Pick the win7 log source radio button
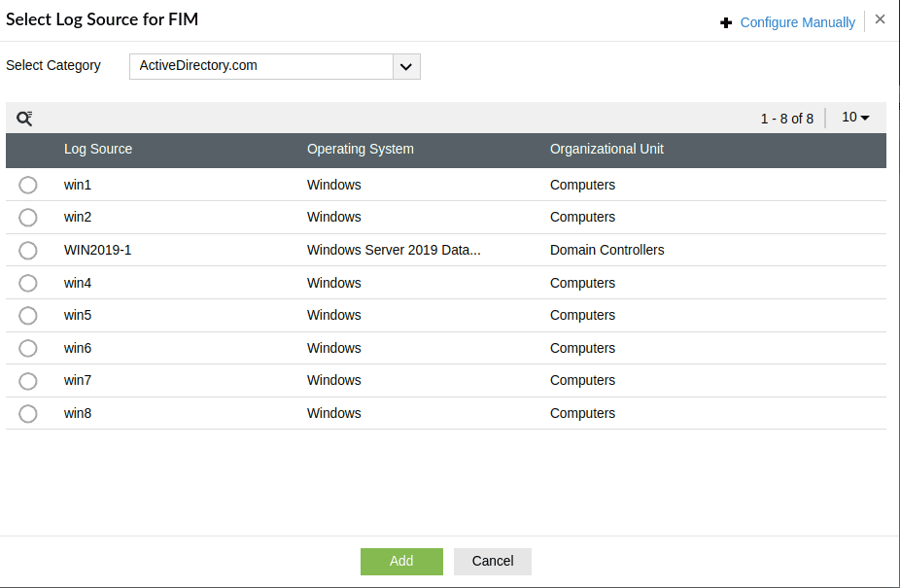 point(28,380)
